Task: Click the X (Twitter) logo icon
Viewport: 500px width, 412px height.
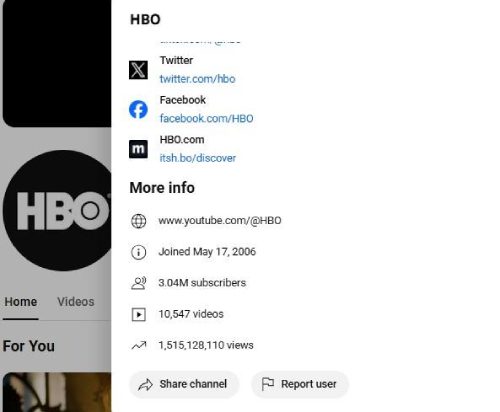Action: coord(138,70)
